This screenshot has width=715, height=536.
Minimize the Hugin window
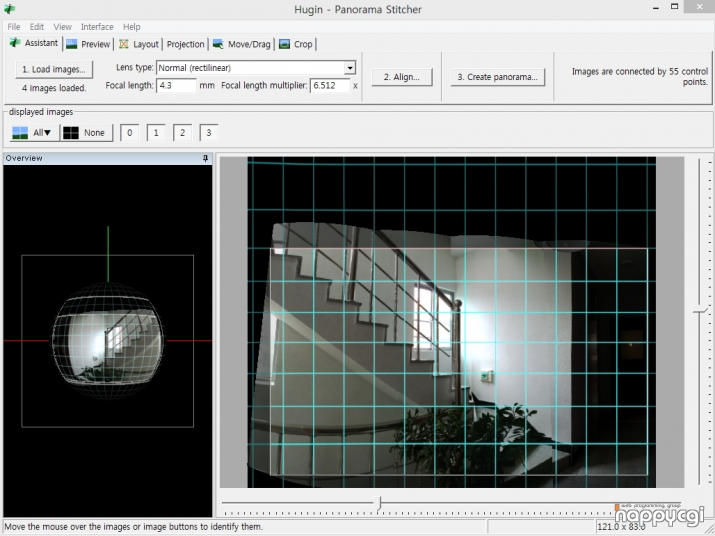[x=656, y=8]
